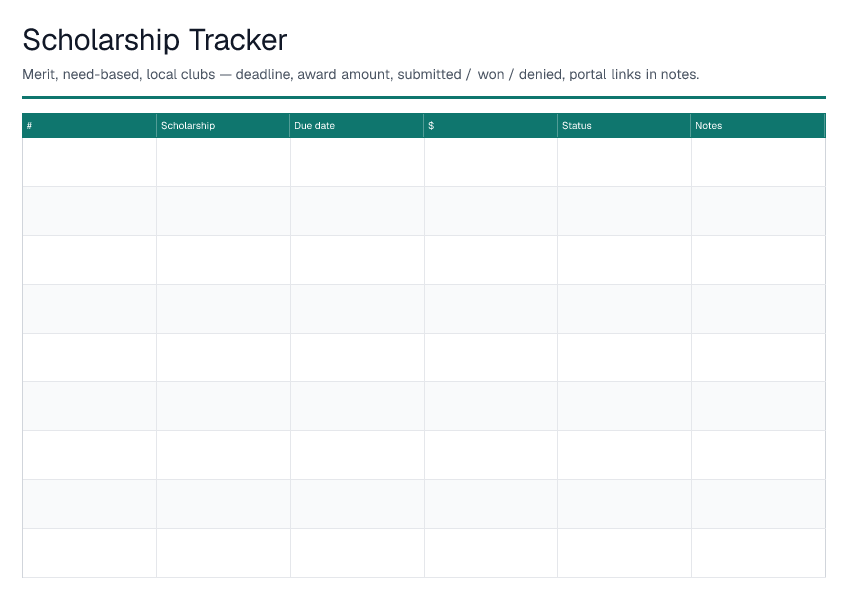Select the Status column header
The height and width of the screenshot is (600, 848).
click(x=624, y=126)
